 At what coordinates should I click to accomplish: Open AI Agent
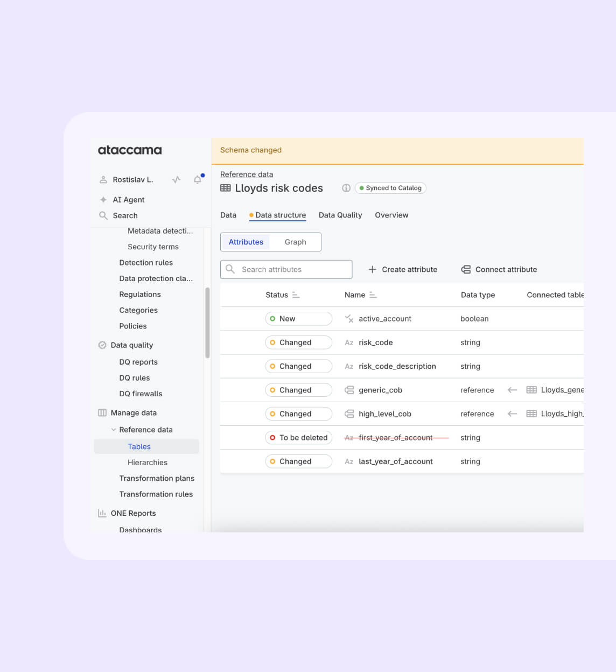pyautogui.click(x=129, y=200)
